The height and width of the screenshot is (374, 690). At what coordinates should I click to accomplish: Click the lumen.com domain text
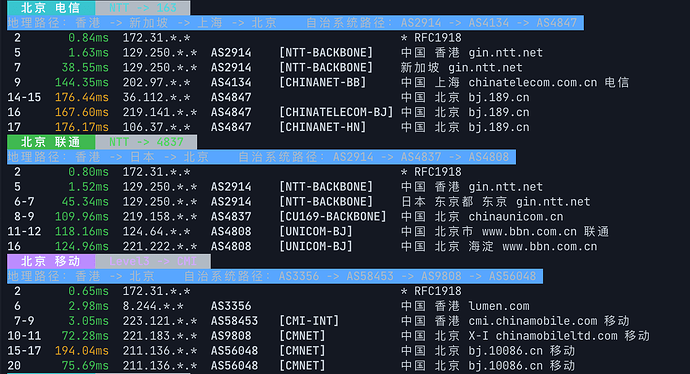click(x=499, y=306)
